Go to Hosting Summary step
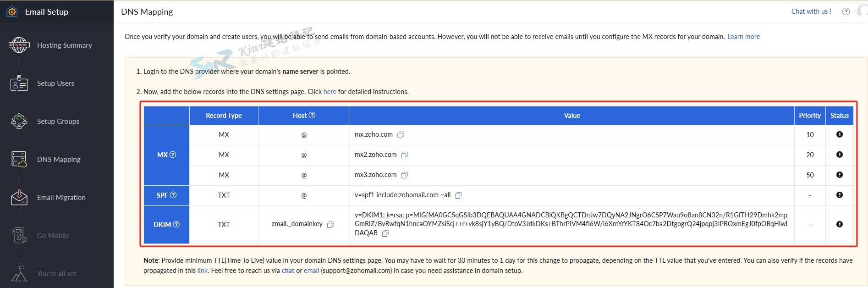The image size is (868, 288). (x=65, y=45)
